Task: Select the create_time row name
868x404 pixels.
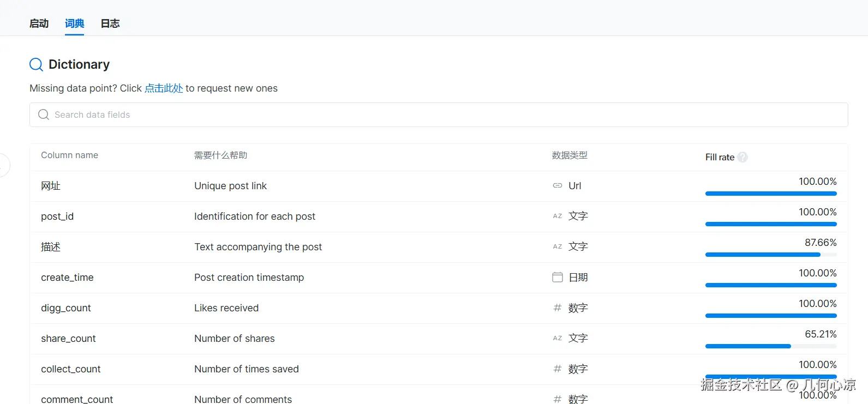Action: tap(67, 278)
